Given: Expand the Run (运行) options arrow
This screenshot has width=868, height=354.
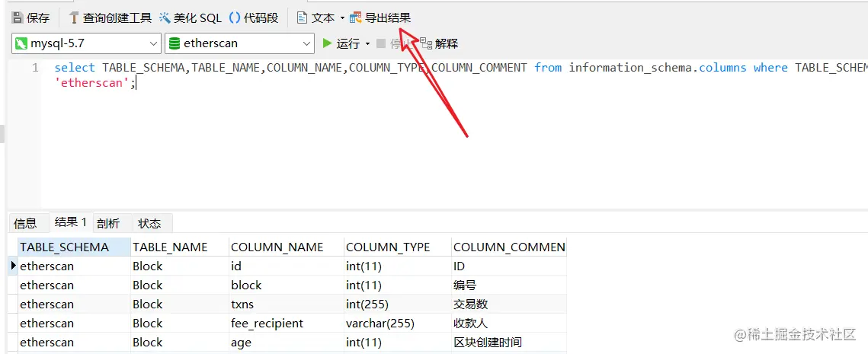Looking at the screenshot, I should pos(367,43).
